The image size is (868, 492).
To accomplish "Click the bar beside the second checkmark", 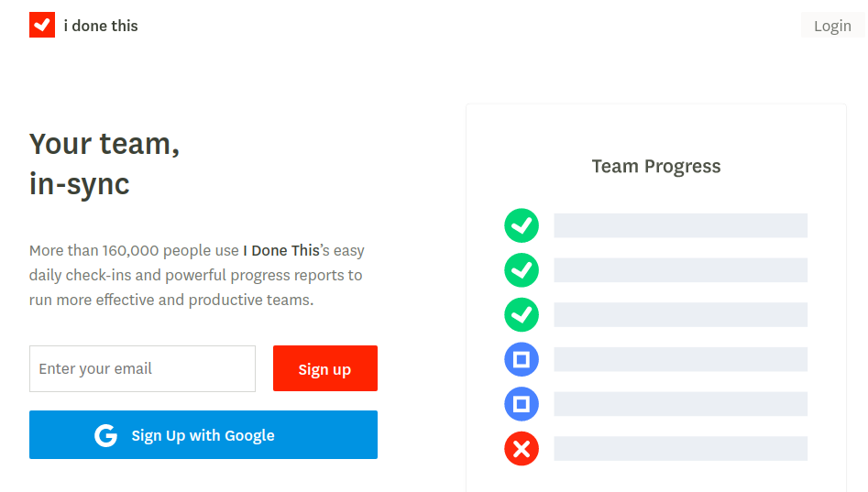I will (x=680, y=270).
